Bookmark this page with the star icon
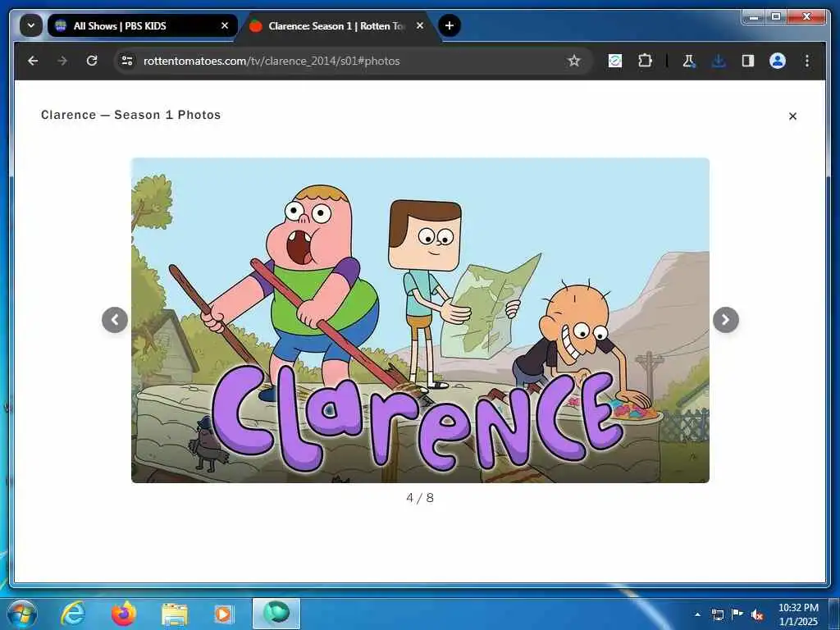 pos(573,61)
